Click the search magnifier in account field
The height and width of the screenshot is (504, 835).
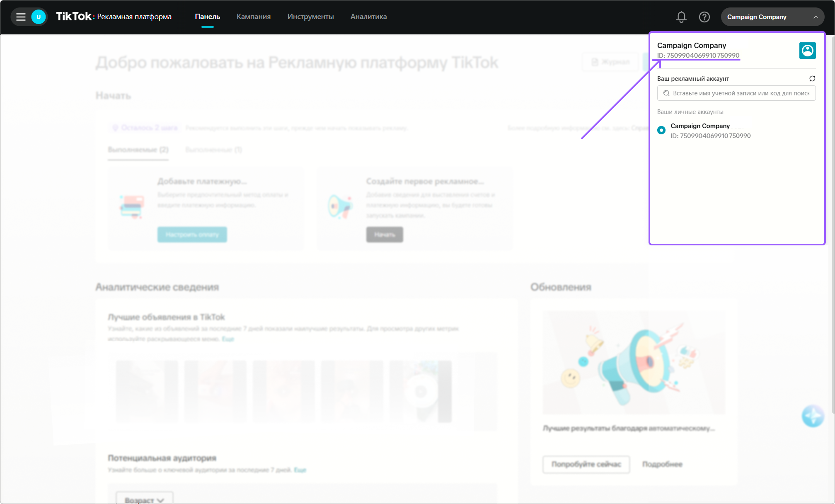(x=666, y=93)
